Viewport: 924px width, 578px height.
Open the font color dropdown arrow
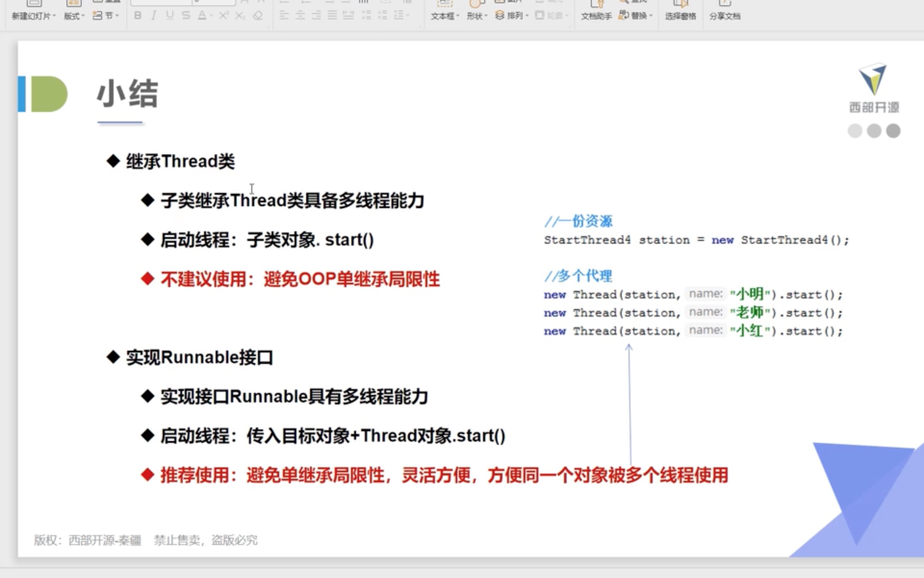(x=212, y=16)
